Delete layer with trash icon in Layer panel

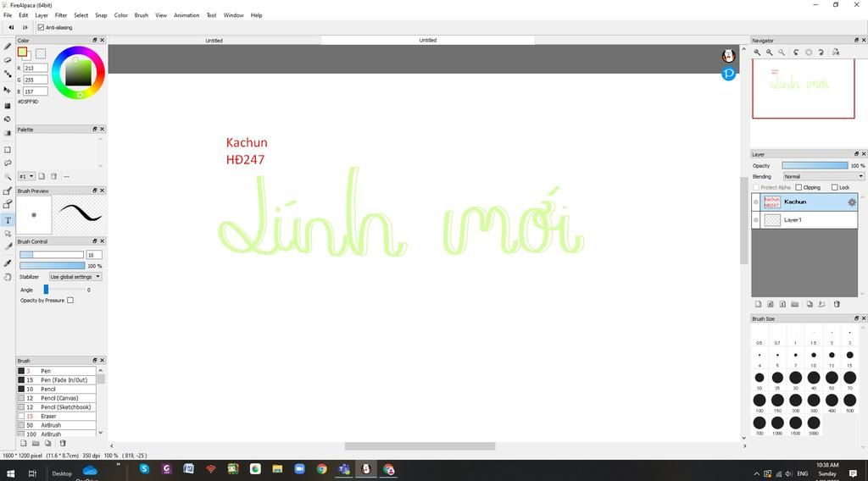pyautogui.click(x=837, y=304)
